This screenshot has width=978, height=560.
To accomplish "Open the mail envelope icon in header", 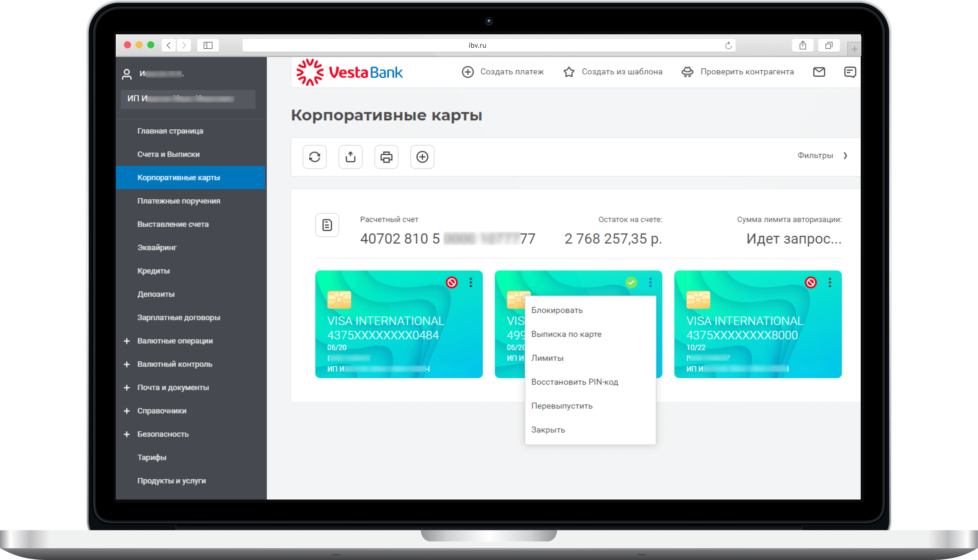I will [x=819, y=72].
